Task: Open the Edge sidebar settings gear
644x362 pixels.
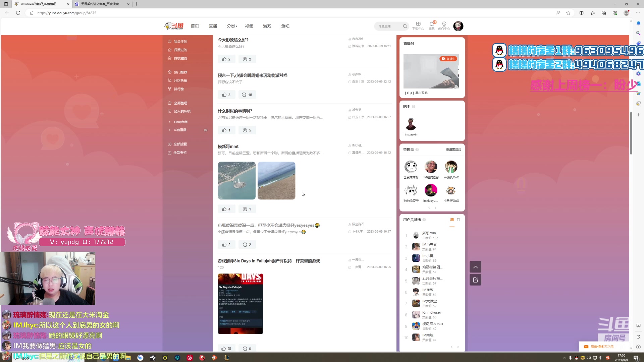Action: pos(638,347)
